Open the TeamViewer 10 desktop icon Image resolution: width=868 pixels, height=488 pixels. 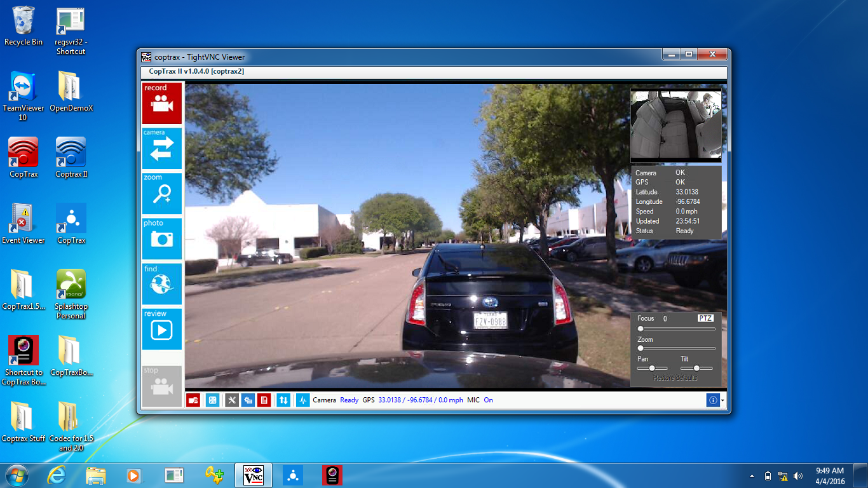click(24, 97)
